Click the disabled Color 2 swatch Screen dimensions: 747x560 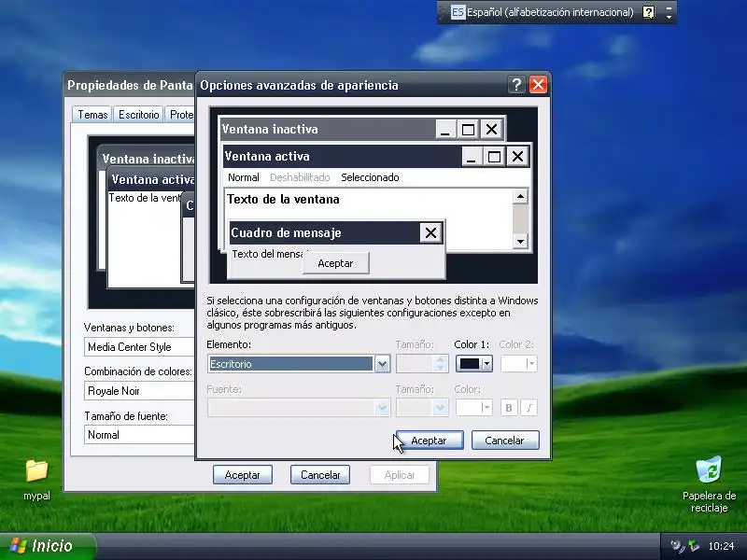[x=519, y=364]
